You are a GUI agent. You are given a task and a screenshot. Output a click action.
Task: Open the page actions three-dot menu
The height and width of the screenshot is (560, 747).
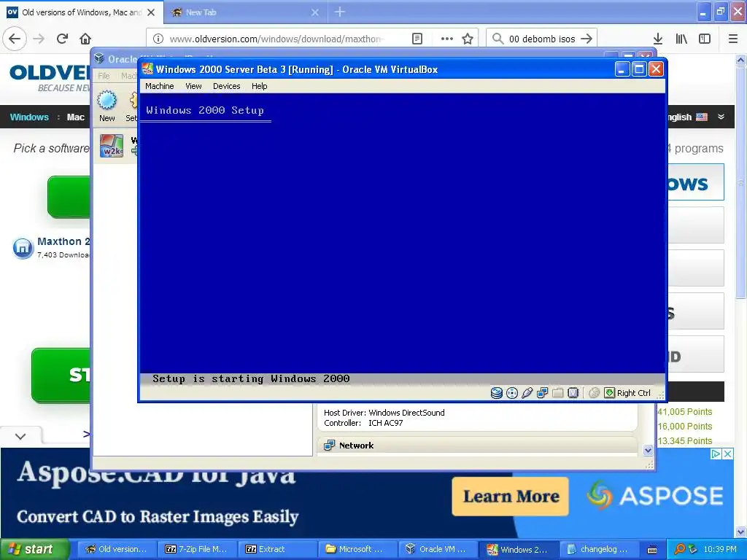tap(446, 39)
